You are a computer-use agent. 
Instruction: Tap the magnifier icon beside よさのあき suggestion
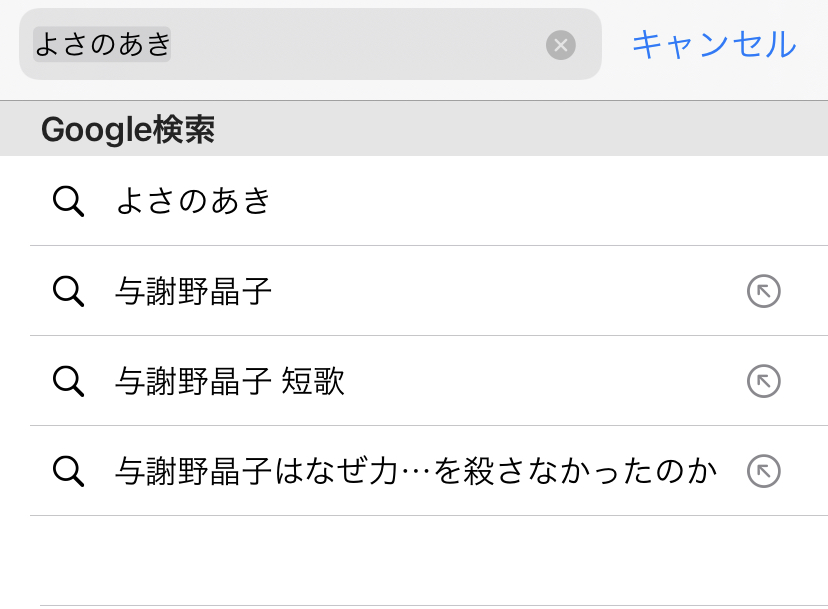68,201
